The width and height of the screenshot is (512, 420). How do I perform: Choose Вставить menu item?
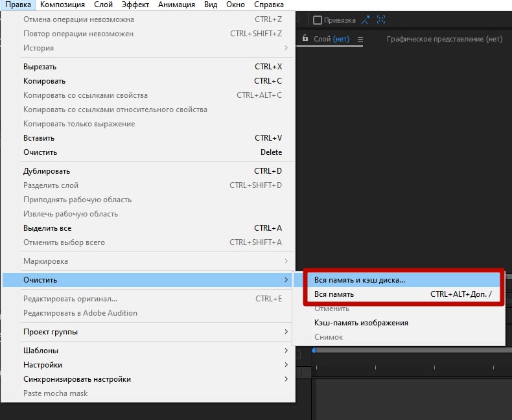click(x=148, y=138)
